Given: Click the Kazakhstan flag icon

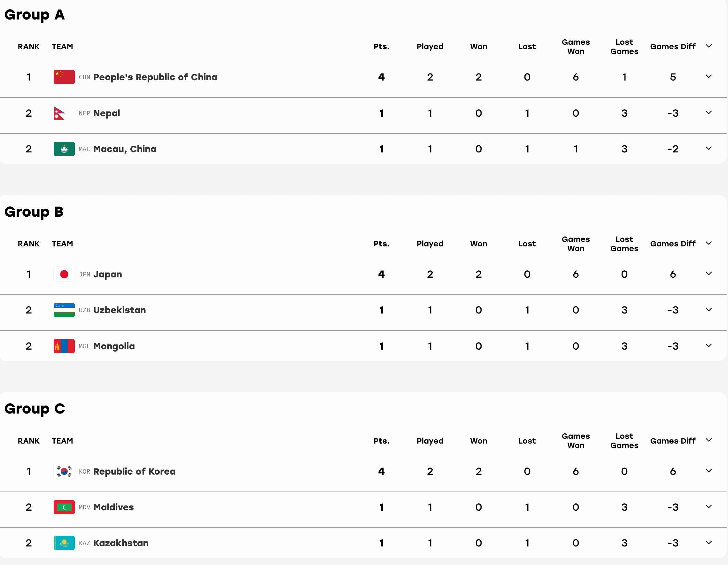Looking at the screenshot, I should coord(64,543).
